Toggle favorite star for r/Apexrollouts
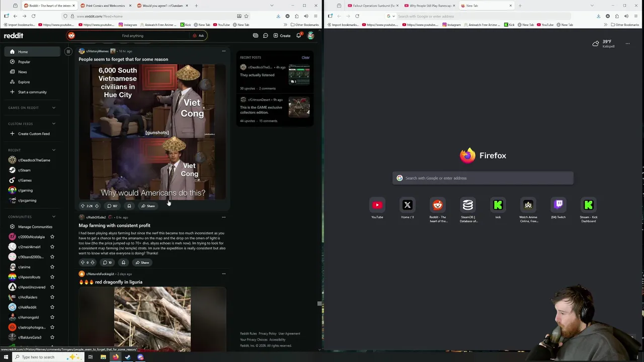Viewport: 644px width, 362px height. (52, 277)
